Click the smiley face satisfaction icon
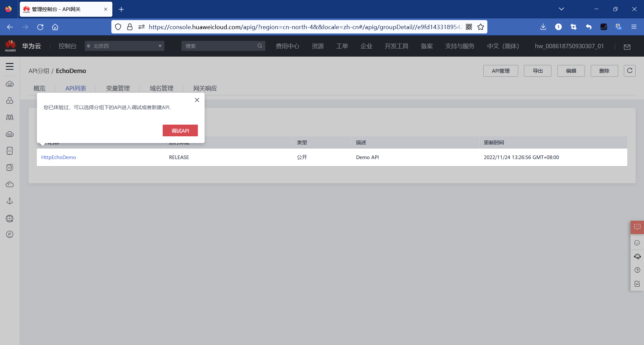Image resolution: width=644 pixels, height=345 pixels. pyautogui.click(x=637, y=243)
